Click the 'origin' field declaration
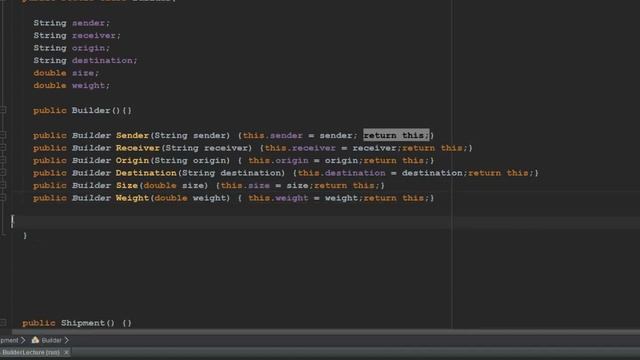 pyautogui.click(x=89, y=48)
